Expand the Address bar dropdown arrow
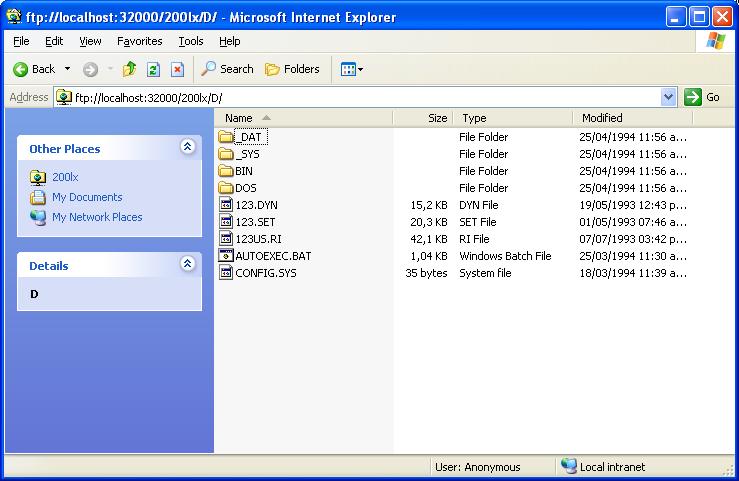This screenshot has width=739, height=481. pos(669,97)
